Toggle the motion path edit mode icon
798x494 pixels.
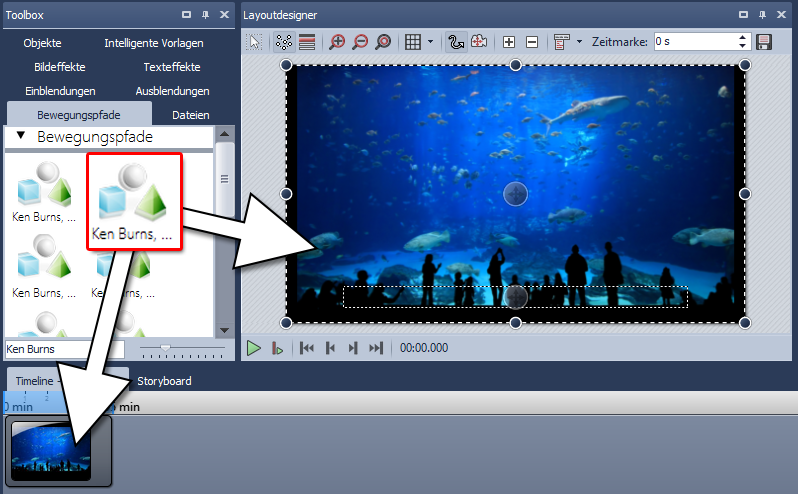pyautogui.click(x=456, y=42)
